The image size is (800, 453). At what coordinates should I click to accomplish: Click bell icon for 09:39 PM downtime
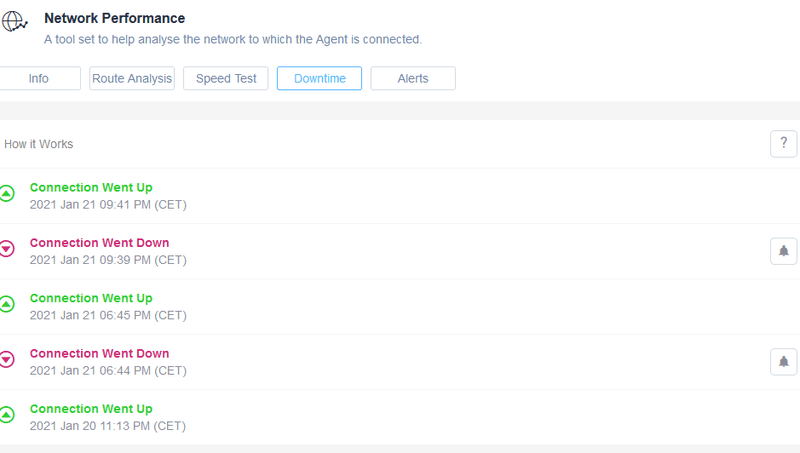(783, 251)
